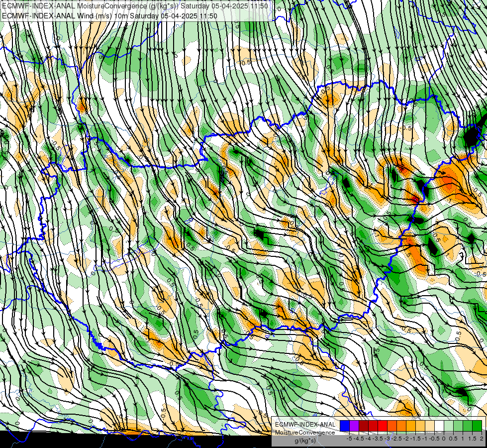
Task: Click the white legend color swatch
Action: (439, 426)
